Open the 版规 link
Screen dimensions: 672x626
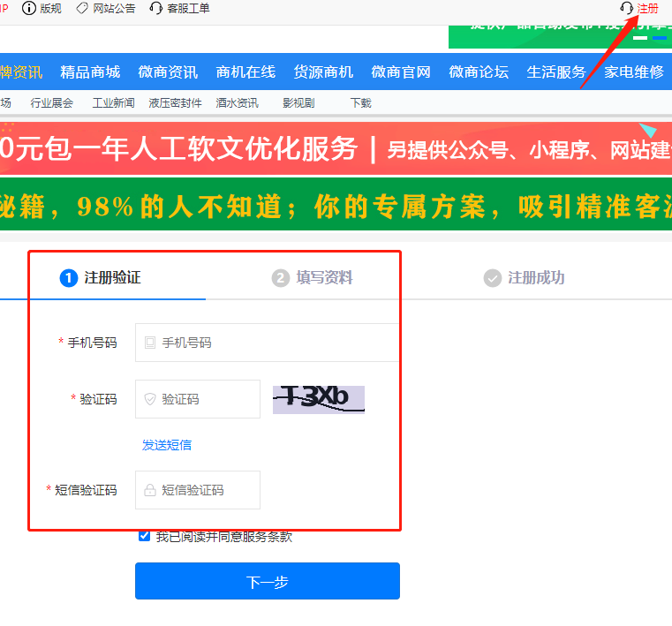coord(50,9)
